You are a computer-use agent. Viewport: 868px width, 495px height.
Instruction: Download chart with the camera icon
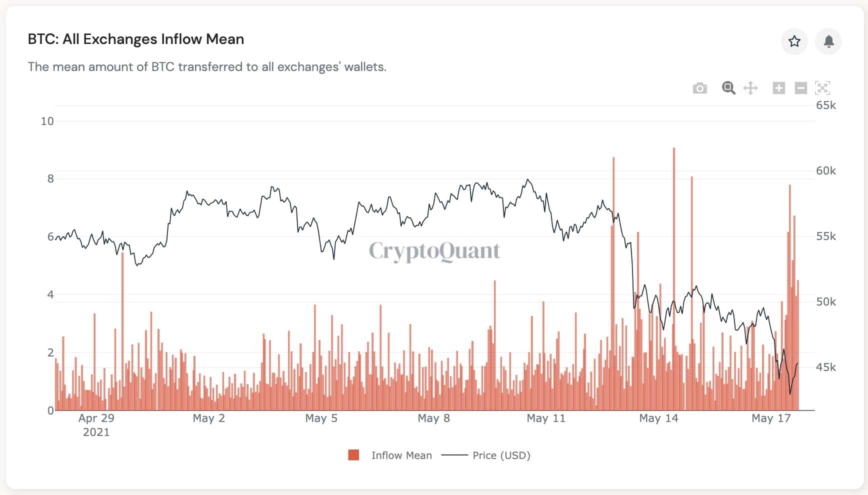pos(699,88)
